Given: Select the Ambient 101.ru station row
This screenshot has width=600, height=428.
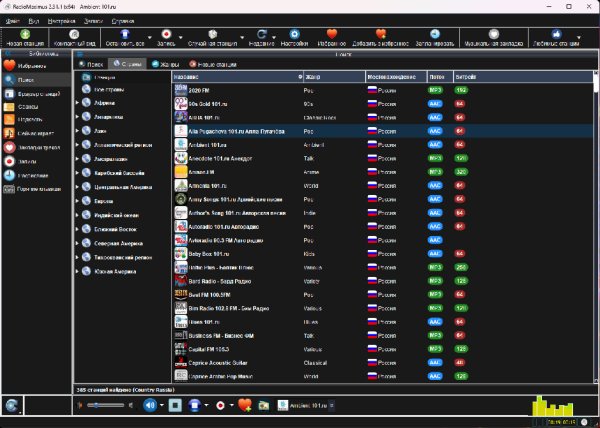Looking at the screenshot, I should coord(383,145).
